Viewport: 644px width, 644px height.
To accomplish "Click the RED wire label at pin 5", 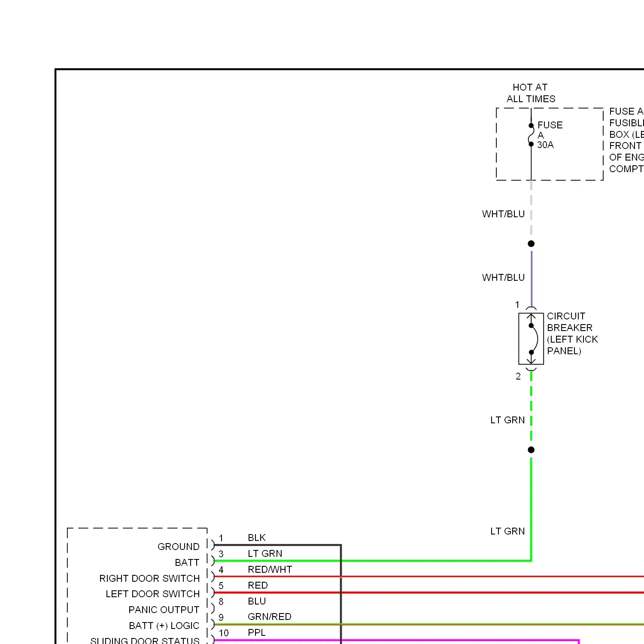I will tap(258, 585).
